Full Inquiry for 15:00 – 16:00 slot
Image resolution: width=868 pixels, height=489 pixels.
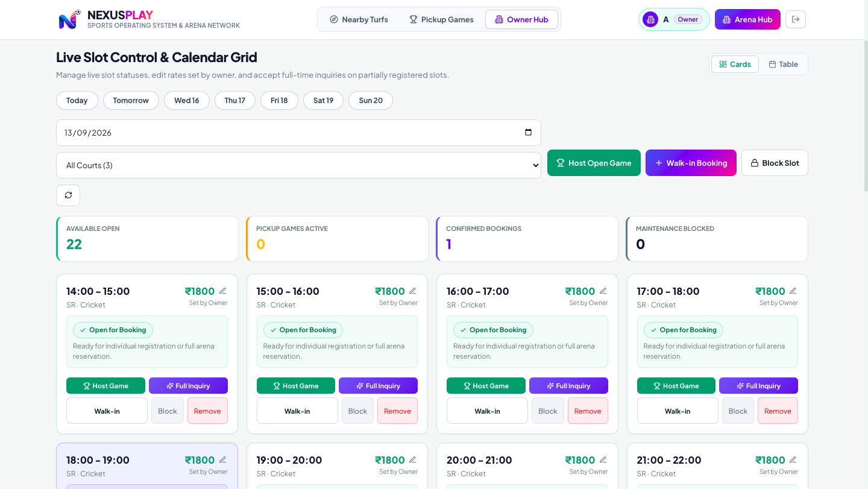pyautogui.click(x=377, y=386)
